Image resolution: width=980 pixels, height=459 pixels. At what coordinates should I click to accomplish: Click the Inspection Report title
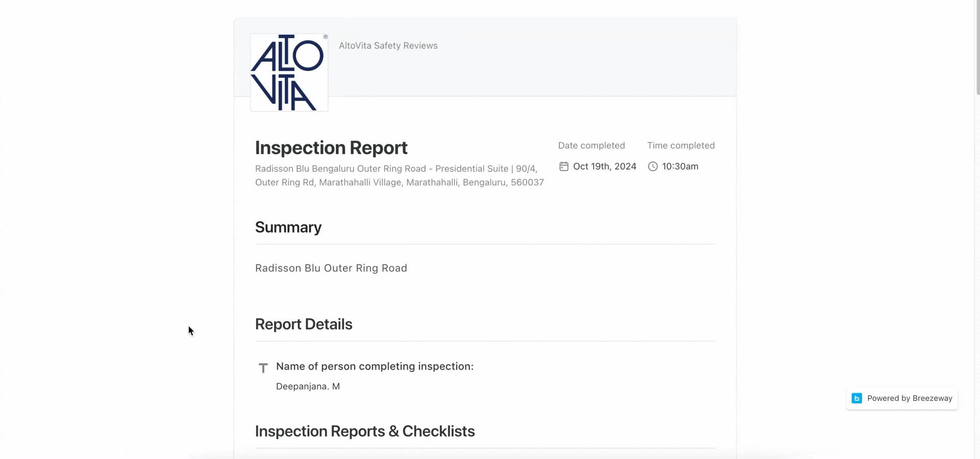tap(331, 148)
